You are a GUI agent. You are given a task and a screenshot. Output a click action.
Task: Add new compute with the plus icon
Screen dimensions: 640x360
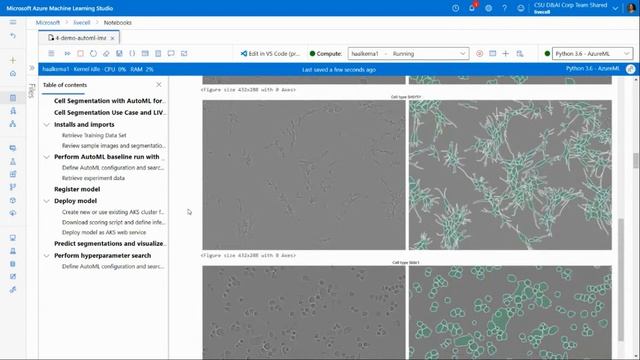(505, 53)
